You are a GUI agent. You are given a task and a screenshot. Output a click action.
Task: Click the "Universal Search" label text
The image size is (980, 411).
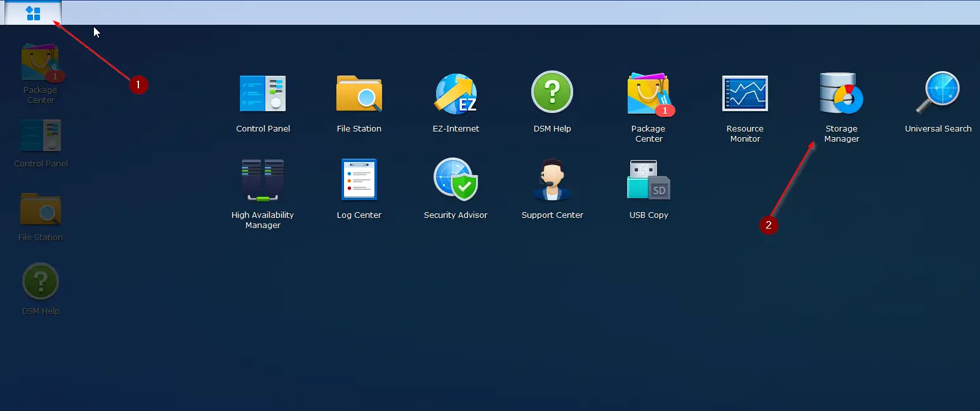click(938, 129)
